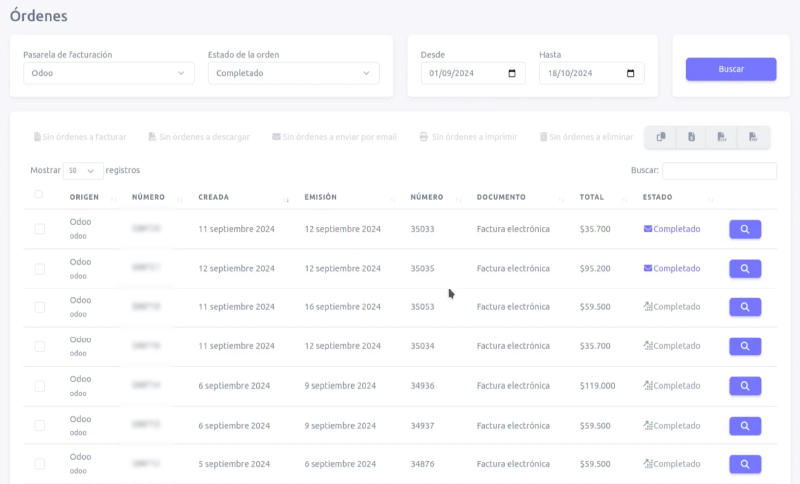Click the copy-to-clipboard export icon

pos(661,137)
